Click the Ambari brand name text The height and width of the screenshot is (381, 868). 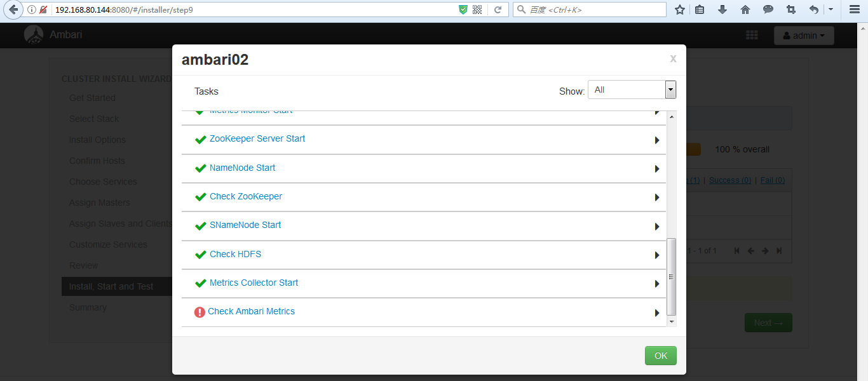point(66,35)
